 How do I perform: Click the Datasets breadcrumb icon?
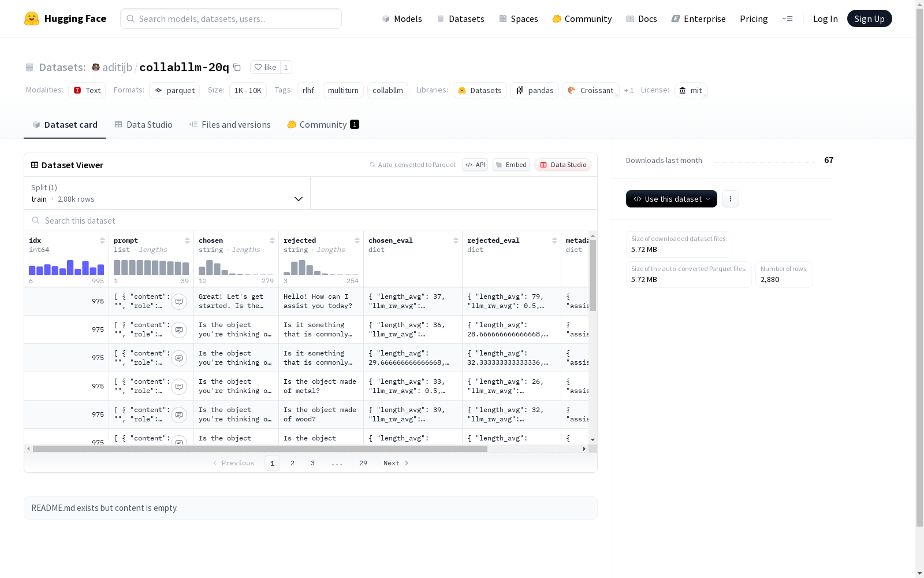(x=29, y=67)
